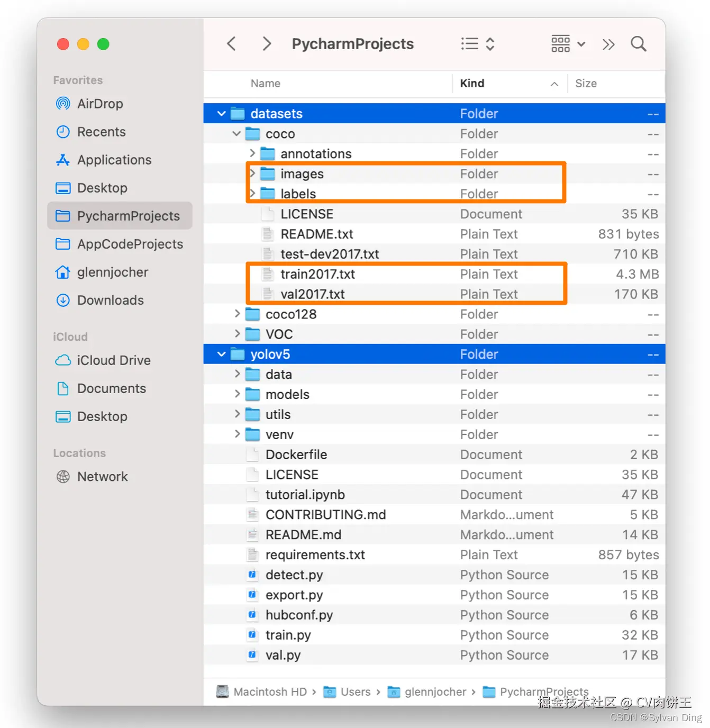This screenshot has height=728, width=710.
Task: Open the list view options control
Action: (x=477, y=44)
